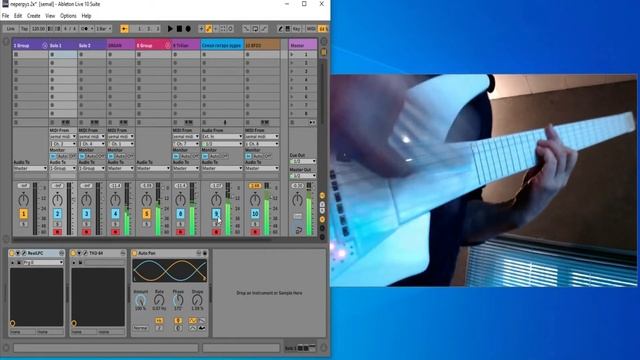The height and width of the screenshot is (360, 640).
Task: Open the Options menu
Action: click(68, 16)
